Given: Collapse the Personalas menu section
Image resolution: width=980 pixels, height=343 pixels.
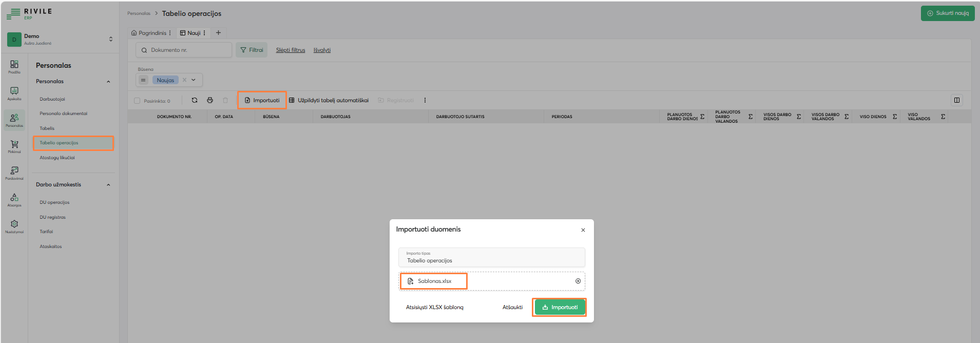Looking at the screenshot, I should pos(108,82).
